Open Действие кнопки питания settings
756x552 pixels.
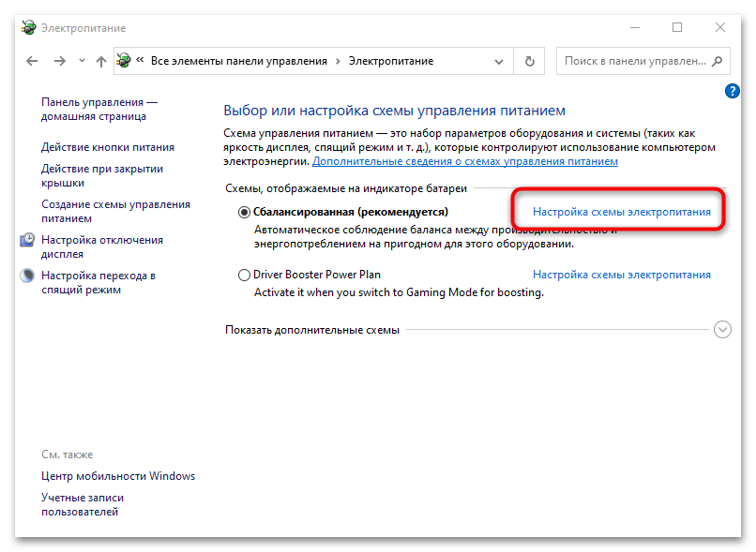tap(107, 147)
